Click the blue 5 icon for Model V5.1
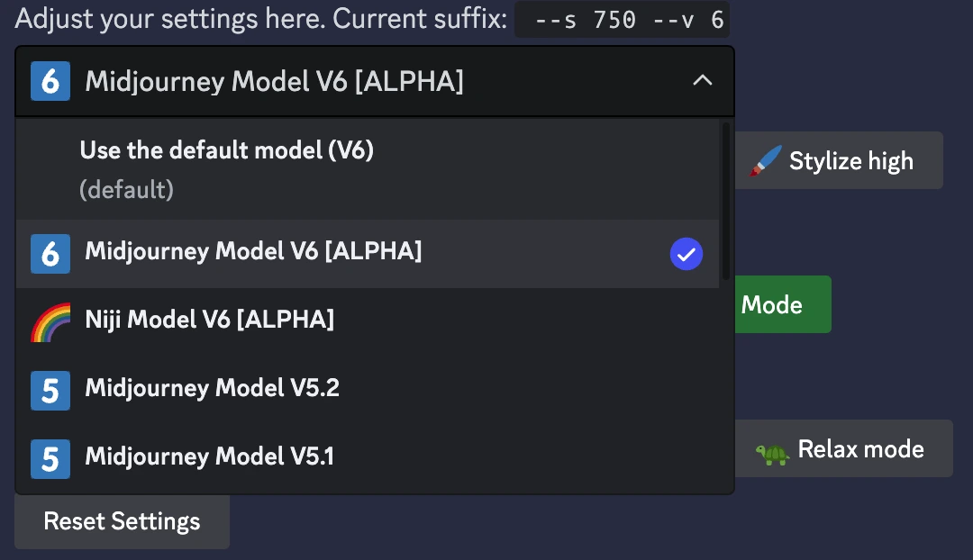Screen dimensions: 973x560 coord(50,458)
